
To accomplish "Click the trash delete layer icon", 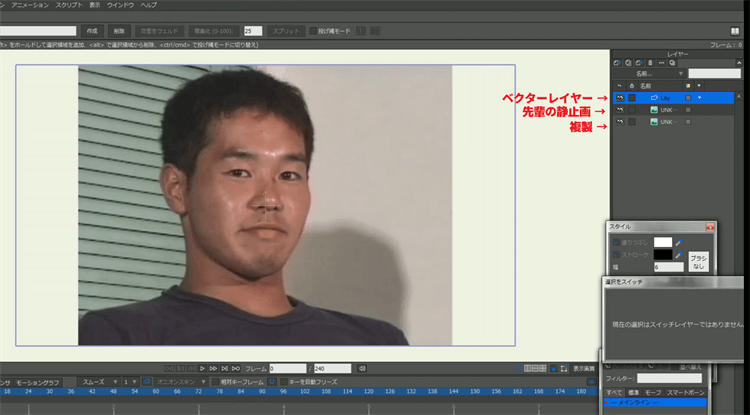I will 650,63.
